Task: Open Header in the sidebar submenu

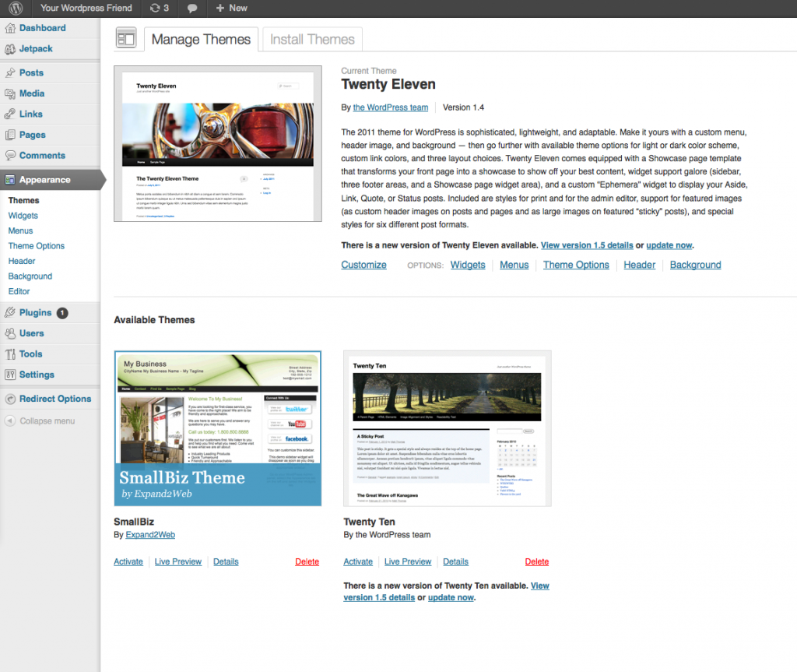Action: pyautogui.click(x=22, y=261)
